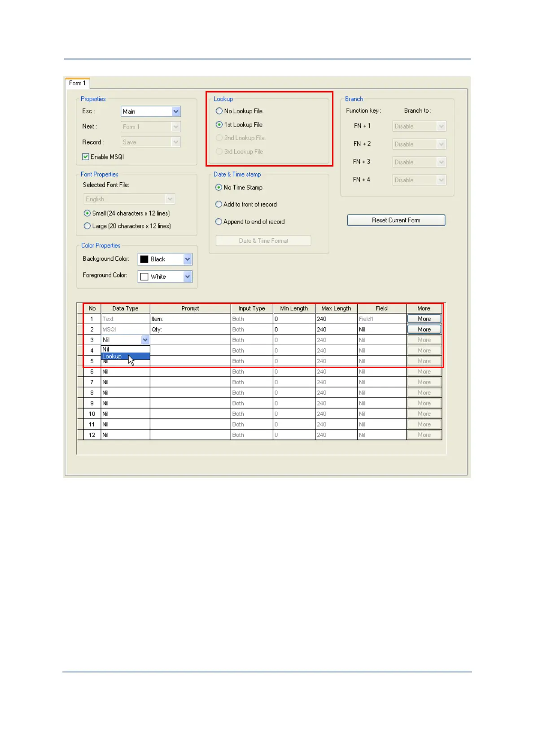Click the Prompt column header
Image resolution: width=534 pixels, height=756 pixels.
(x=190, y=308)
